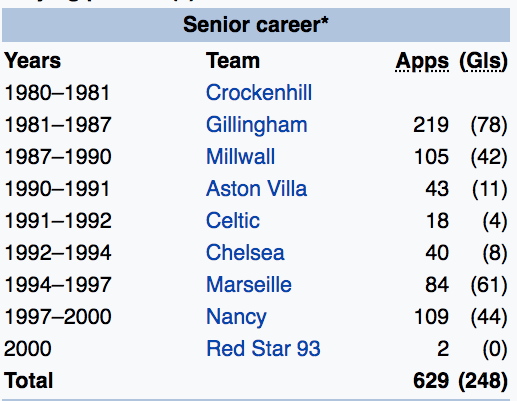
Task: Click Marseille's (61) goals value
Action: tap(489, 285)
